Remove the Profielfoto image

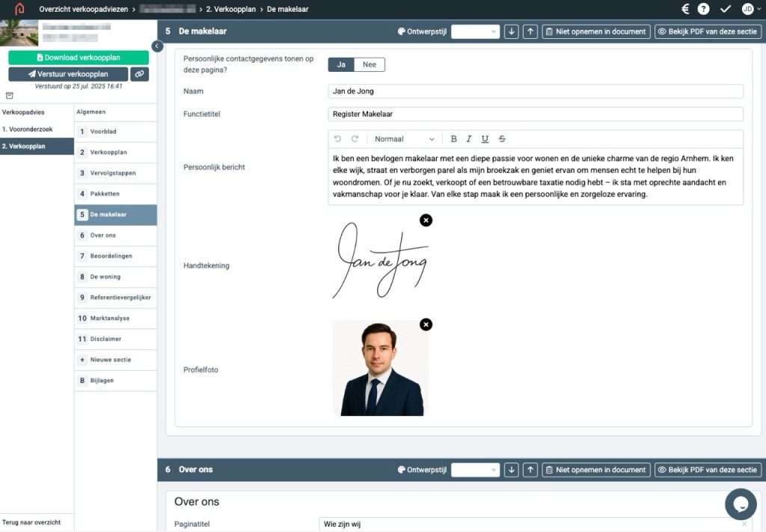click(426, 325)
